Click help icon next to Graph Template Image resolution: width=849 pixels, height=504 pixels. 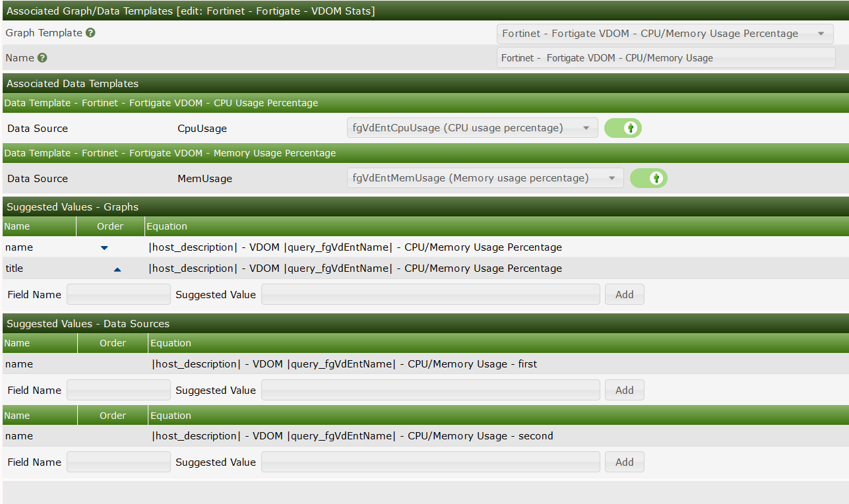pos(90,33)
